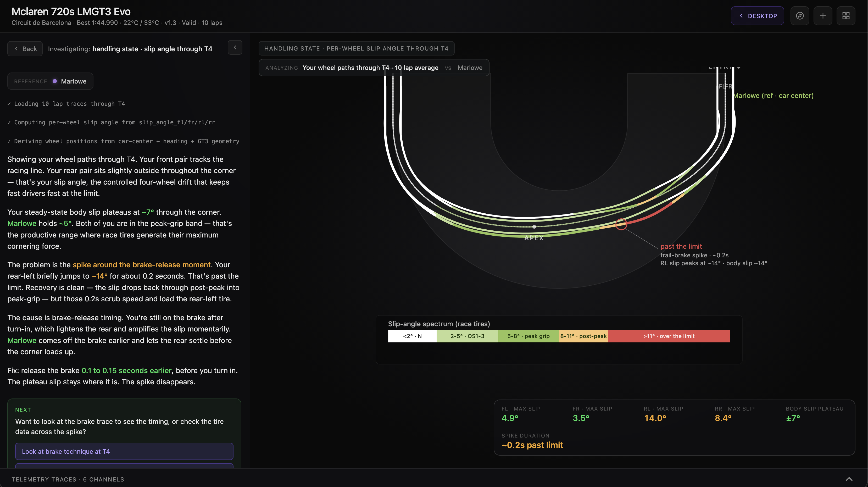Go back with the Back button

[25, 49]
